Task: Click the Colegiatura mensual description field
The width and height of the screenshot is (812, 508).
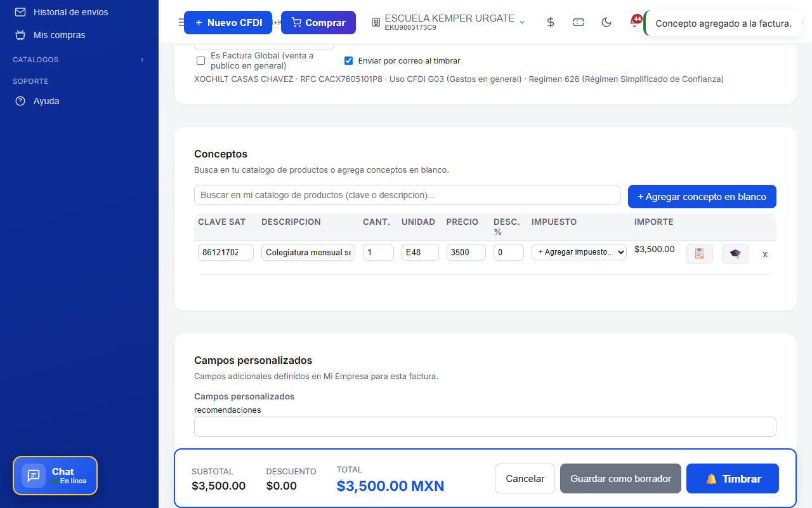Action: (308, 252)
